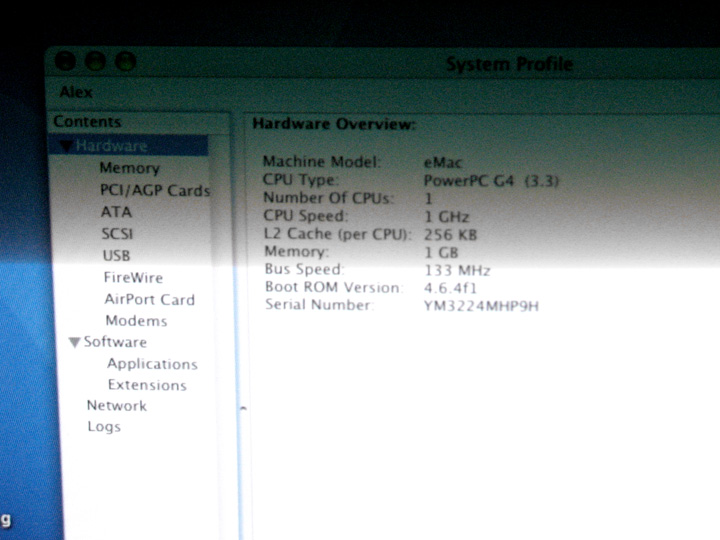Collapse the Hardware disclosure triangle
The height and width of the screenshot is (540, 720).
pyautogui.click(x=66, y=146)
